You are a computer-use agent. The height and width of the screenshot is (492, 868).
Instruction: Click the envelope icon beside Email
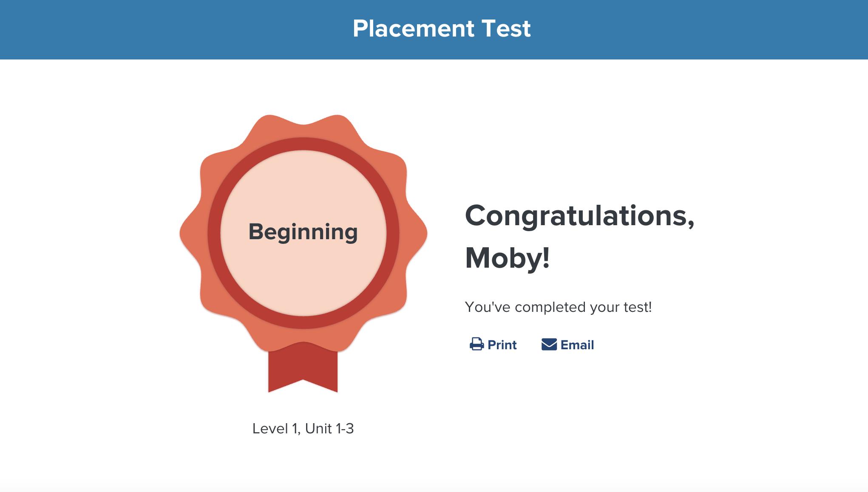(x=549, y=344)
